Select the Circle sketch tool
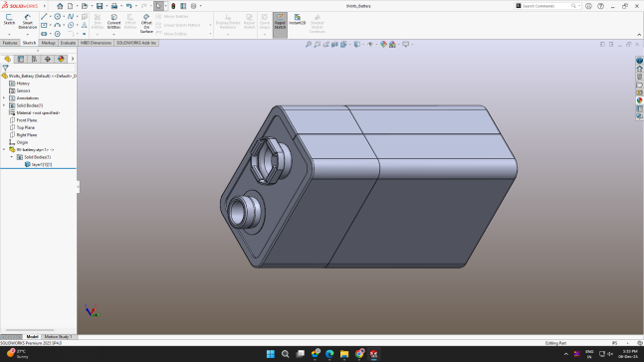 [58, 17]
